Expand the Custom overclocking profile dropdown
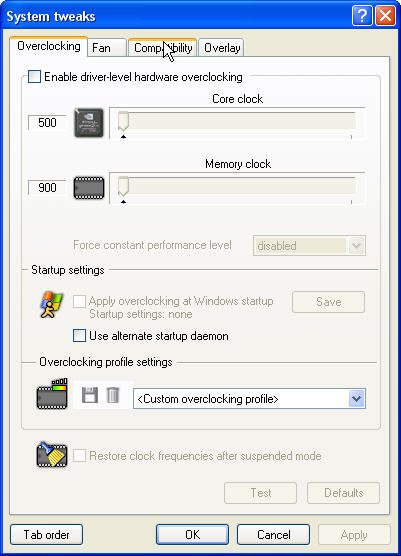 (x=357, y=399)
